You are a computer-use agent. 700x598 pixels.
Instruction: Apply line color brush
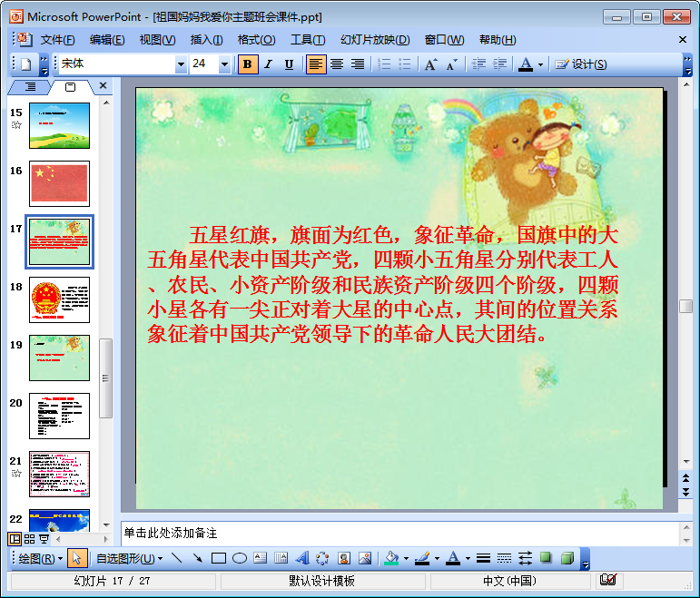(x=422, y=558)
